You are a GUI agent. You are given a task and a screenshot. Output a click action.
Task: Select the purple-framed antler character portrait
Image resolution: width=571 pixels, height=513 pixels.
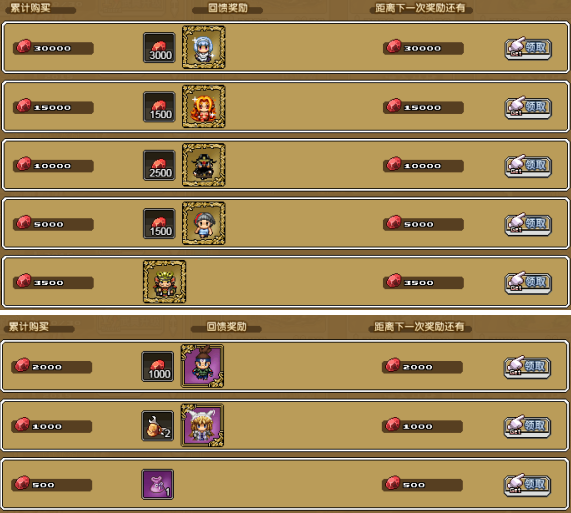point(202,366)
